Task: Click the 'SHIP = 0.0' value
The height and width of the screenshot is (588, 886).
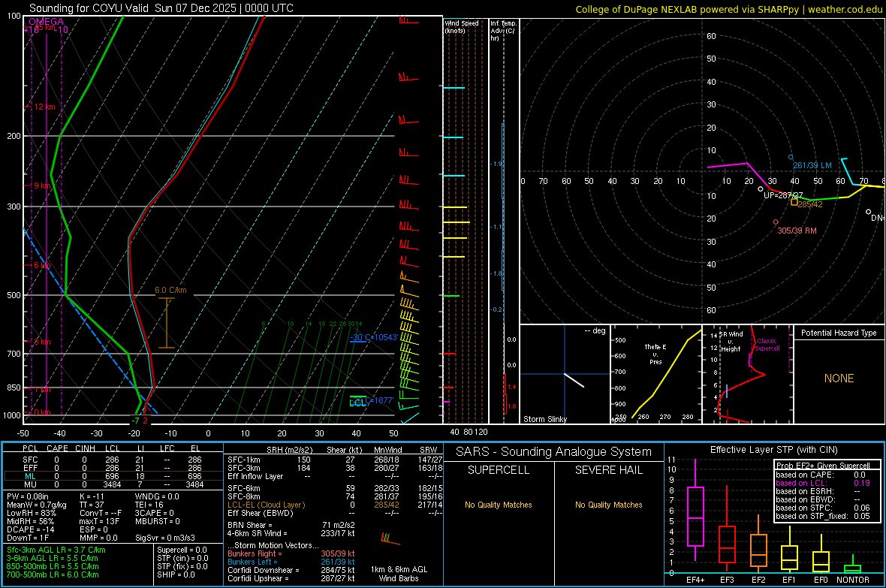Action: click(176, 574)
